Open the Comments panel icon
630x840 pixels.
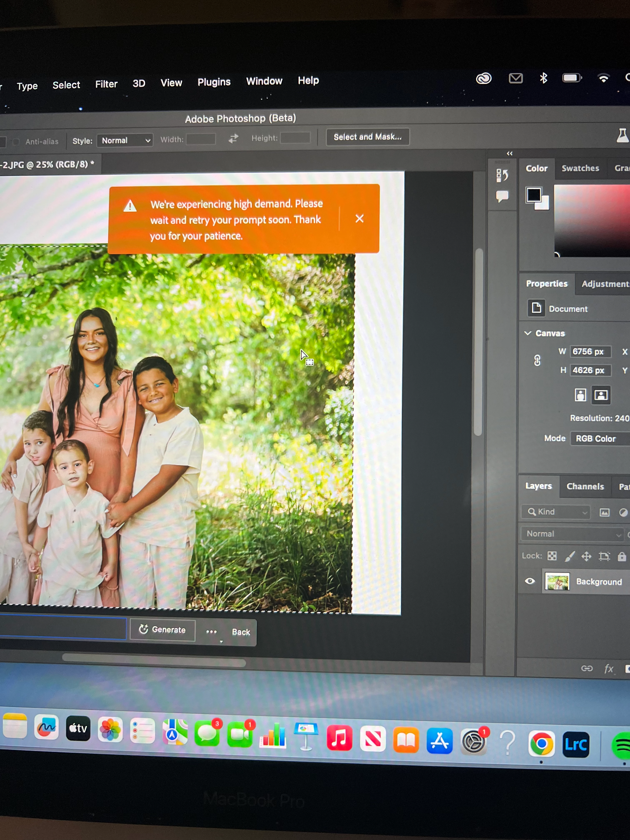pyautogui.click(x=502, y=196)
